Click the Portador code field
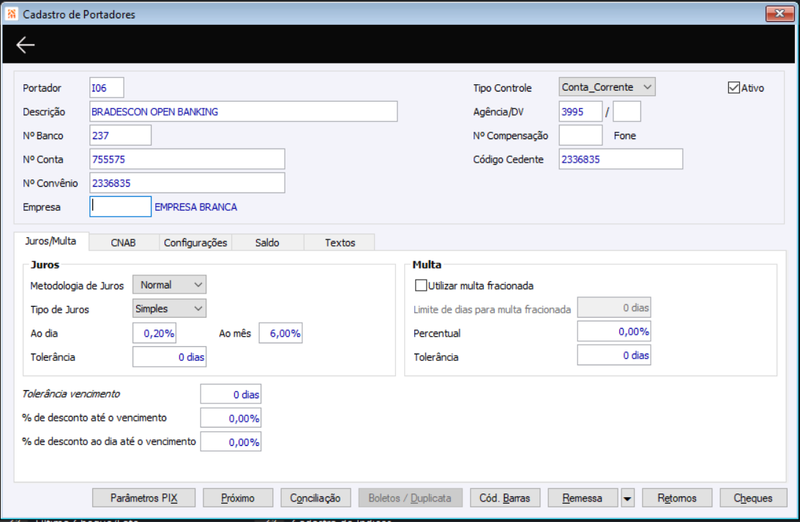The image size is (800, 522). (107, 88)
